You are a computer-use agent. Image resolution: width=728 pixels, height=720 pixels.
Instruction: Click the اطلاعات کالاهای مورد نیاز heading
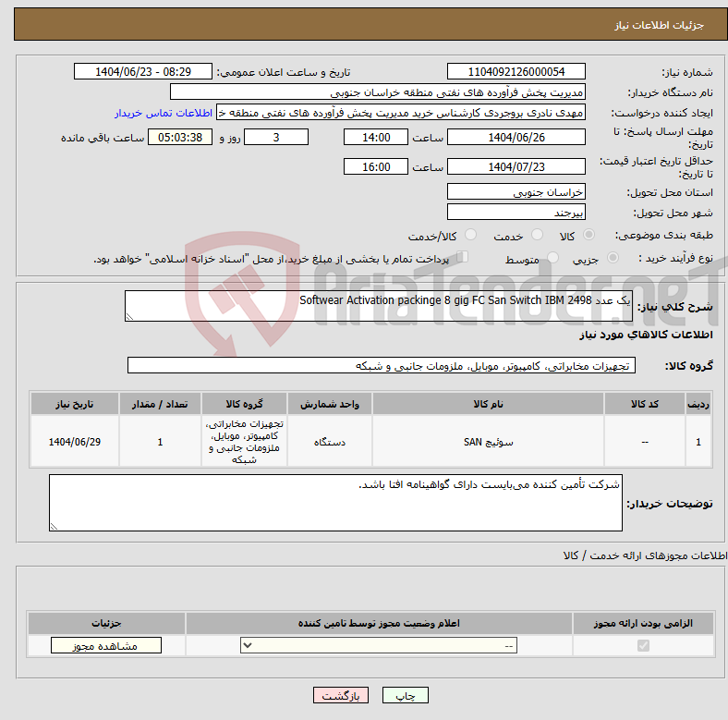coord(646,335)
